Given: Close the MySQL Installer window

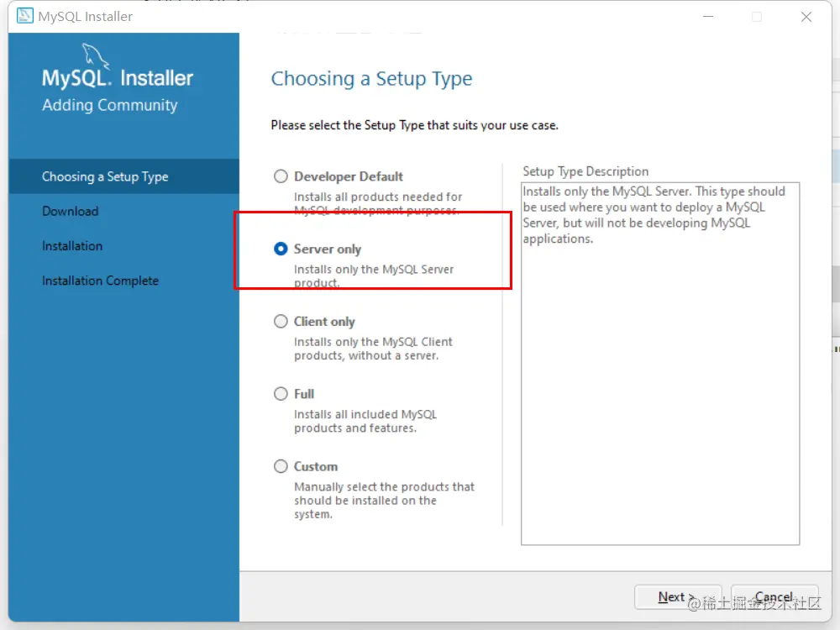Looking at the screenshot, I should coord(806,17).
